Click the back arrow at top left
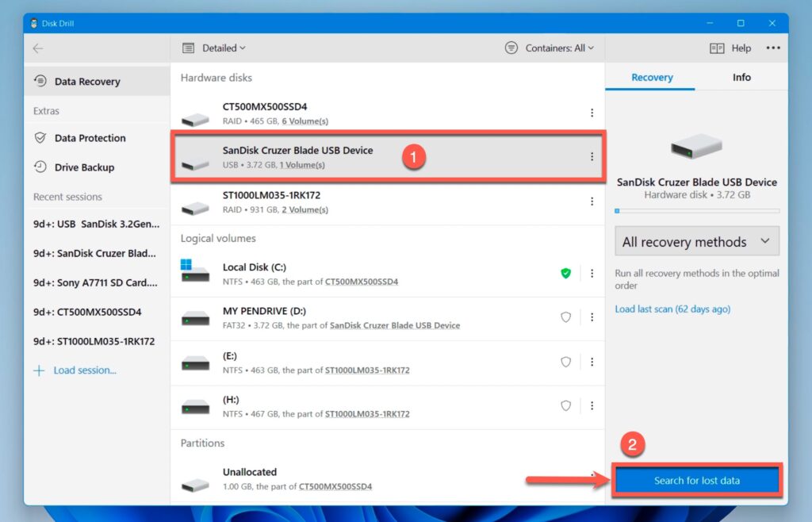Viewport: 812px width, 522px height. click(x=39, y=48)
